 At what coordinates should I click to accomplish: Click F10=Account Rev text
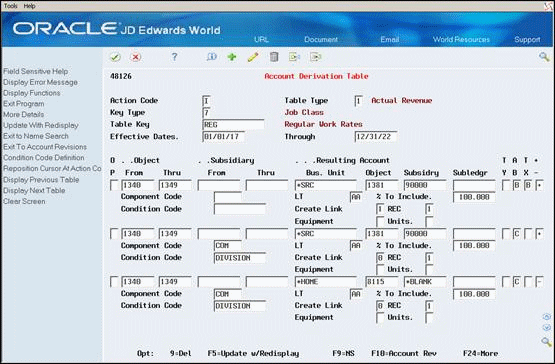[404, 353]
